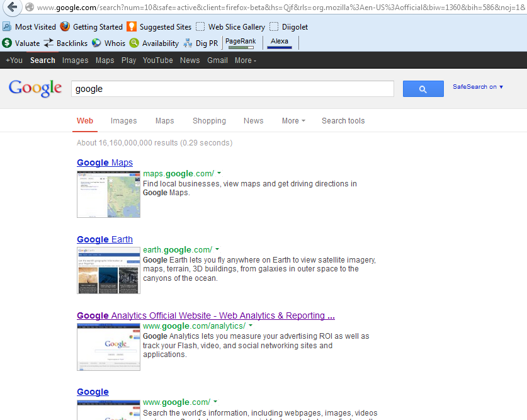
Task: Click the Google Analytics result thumbnail
Action: pyautogui.click(x=108, y=347)
